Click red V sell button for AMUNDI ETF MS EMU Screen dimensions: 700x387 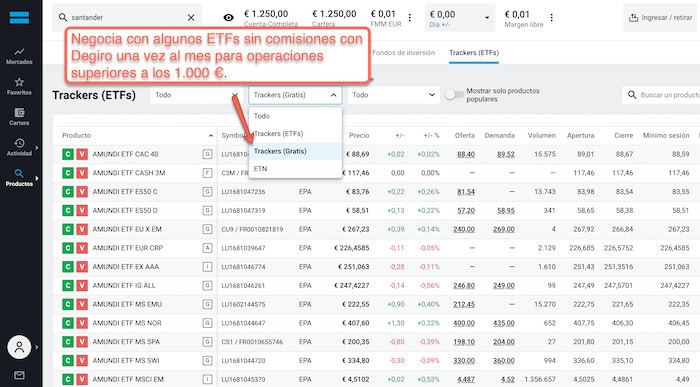click(x=82, y=304)
